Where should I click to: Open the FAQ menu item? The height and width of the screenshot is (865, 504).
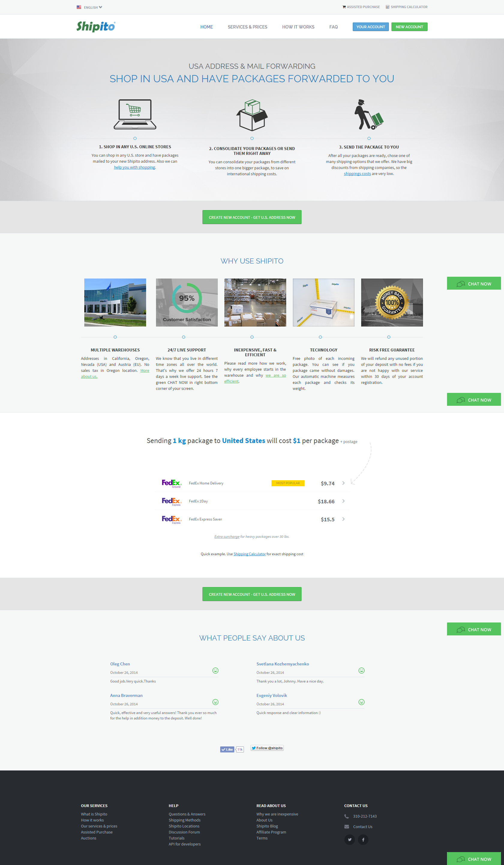(x=334, y=27)
